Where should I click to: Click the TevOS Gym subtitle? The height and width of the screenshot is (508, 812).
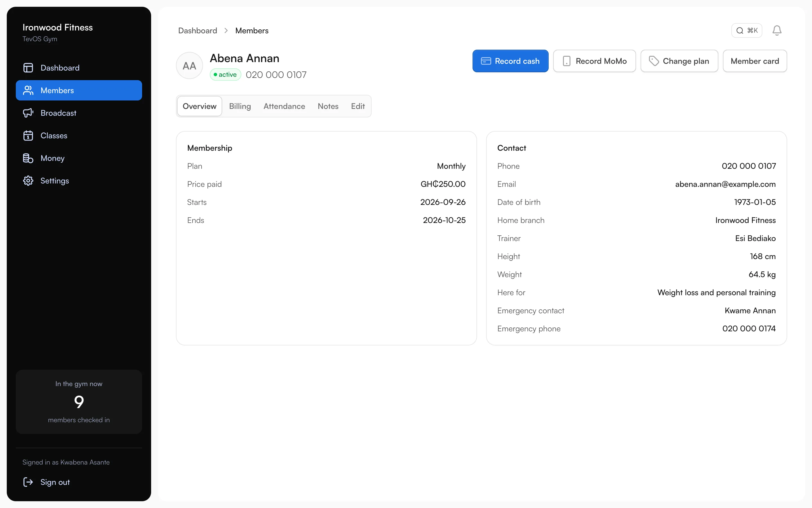(40, 39)
